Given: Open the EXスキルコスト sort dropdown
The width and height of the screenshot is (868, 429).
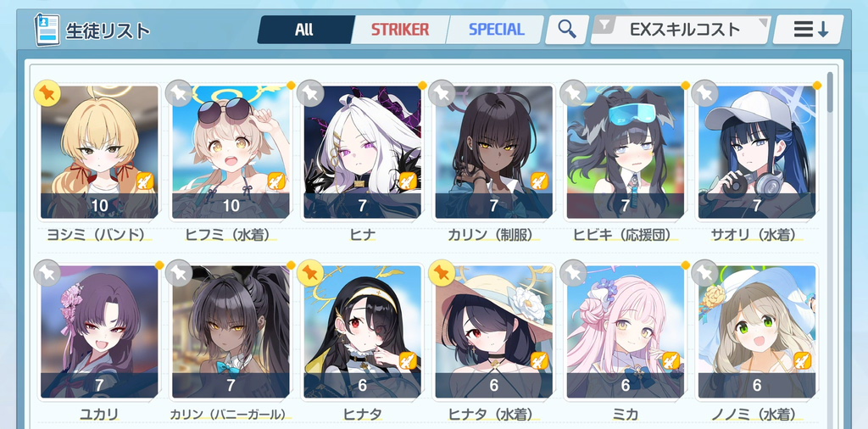Looking at the screenshot, I should [681, 30].
